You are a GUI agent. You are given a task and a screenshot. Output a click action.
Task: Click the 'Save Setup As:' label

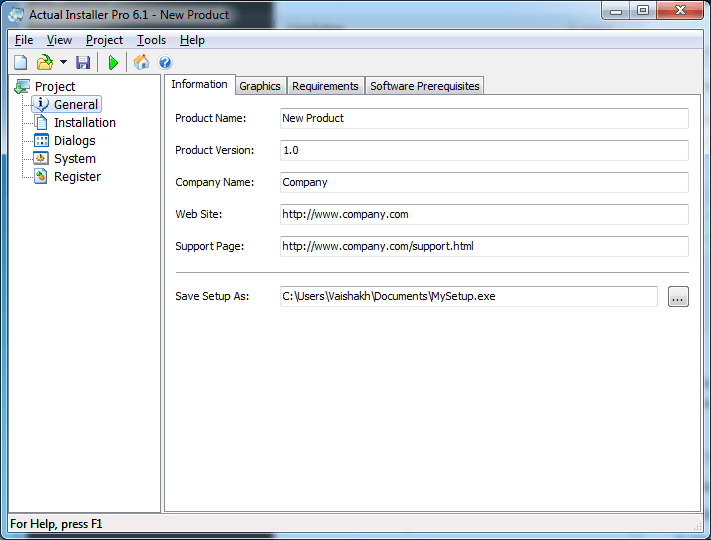point(212,296)
